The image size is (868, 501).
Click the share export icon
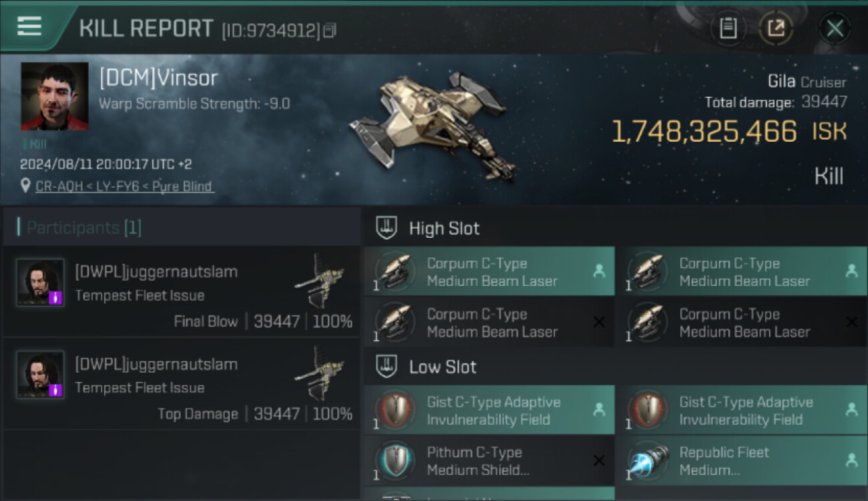775,29
